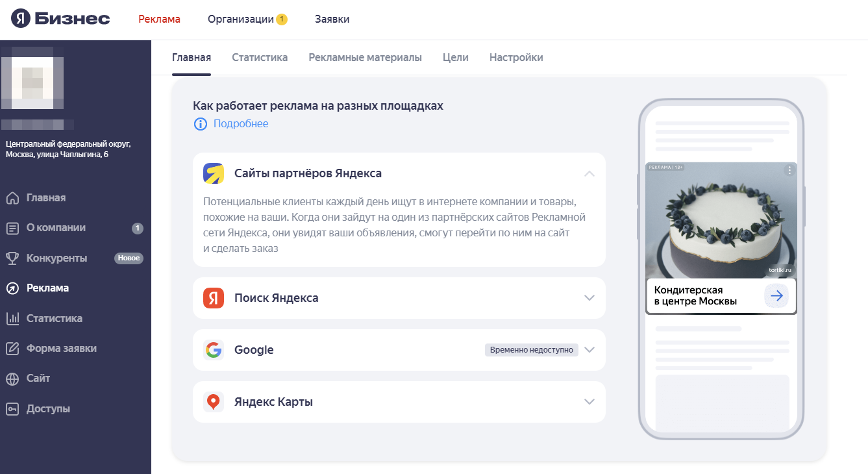Click the Яндекс Карты pin icon

pos(214,402)
